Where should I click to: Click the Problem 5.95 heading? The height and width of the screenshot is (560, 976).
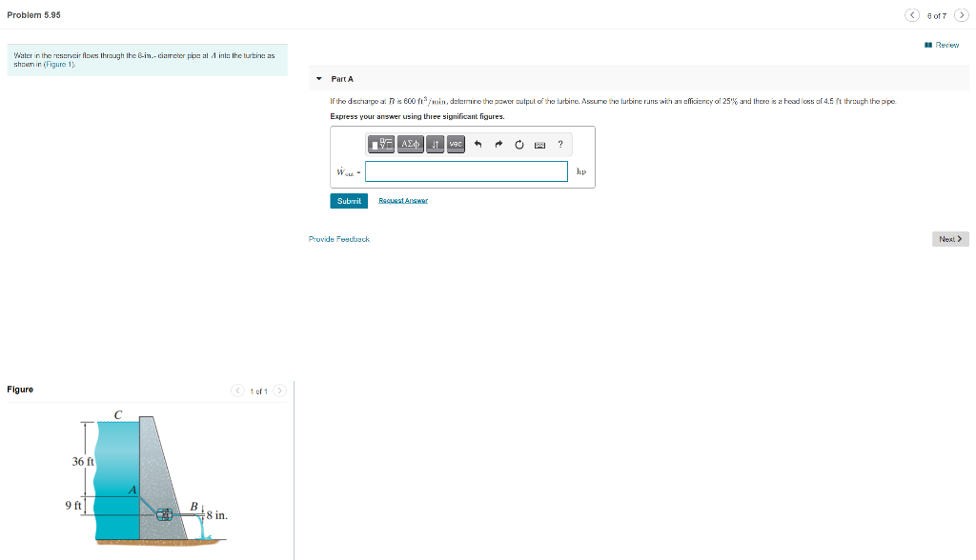coord(34,15)
